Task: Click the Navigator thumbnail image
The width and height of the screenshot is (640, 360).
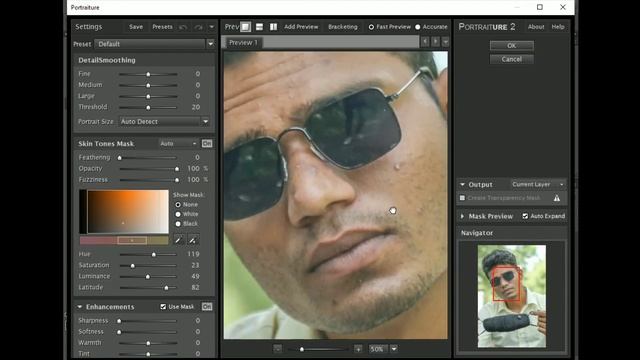Action: pyautogui.click(x=512, y=296)
